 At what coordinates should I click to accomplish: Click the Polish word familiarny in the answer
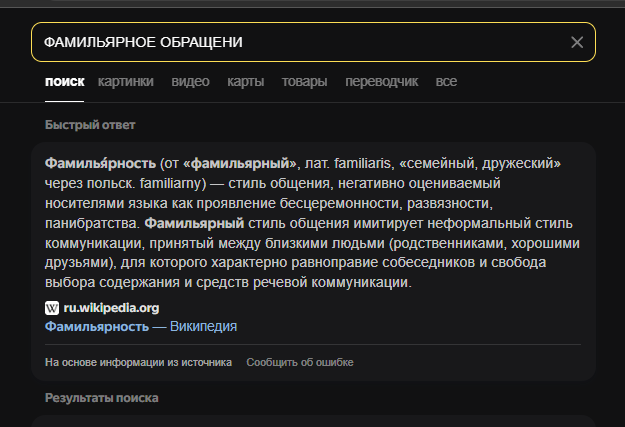[x=171, y=183]
